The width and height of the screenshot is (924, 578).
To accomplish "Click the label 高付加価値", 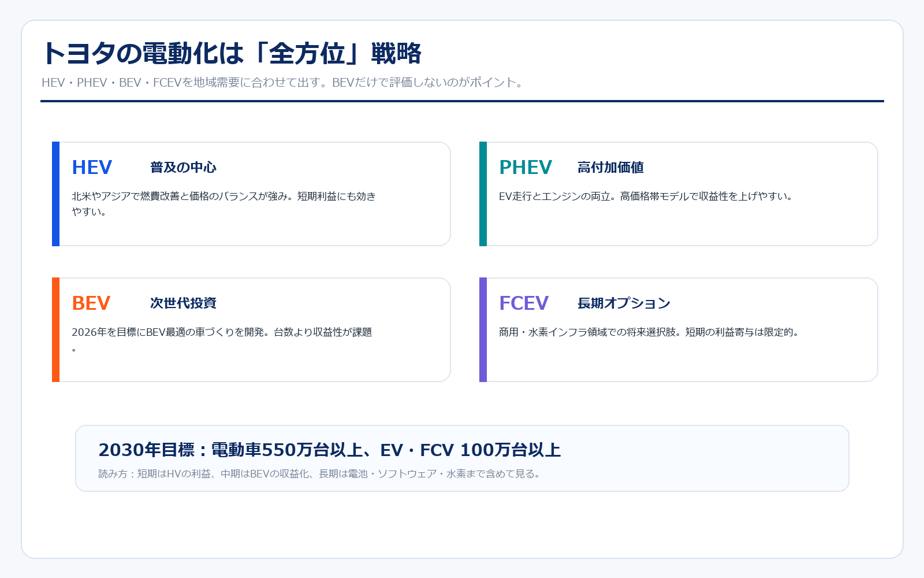I will click(610, 167).
